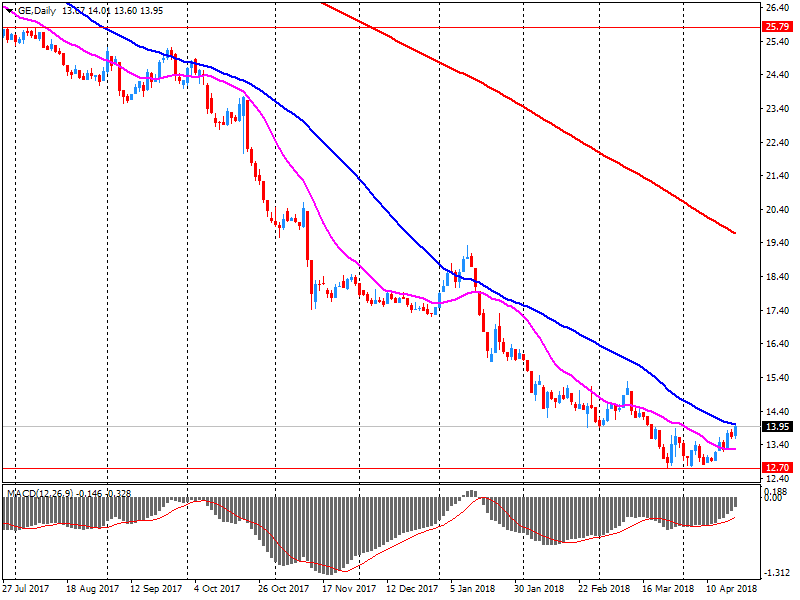Click the 17.40 price scale value
The width and height of the screenshot is (800, 600).
pyautogui.click(x=778, y=310)
